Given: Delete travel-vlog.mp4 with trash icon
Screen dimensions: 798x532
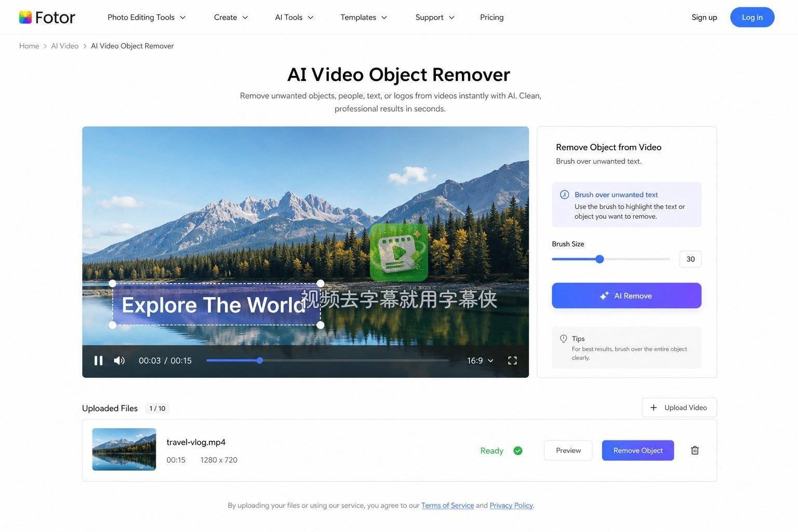Looking at the screenshot, I should point(695,450).
